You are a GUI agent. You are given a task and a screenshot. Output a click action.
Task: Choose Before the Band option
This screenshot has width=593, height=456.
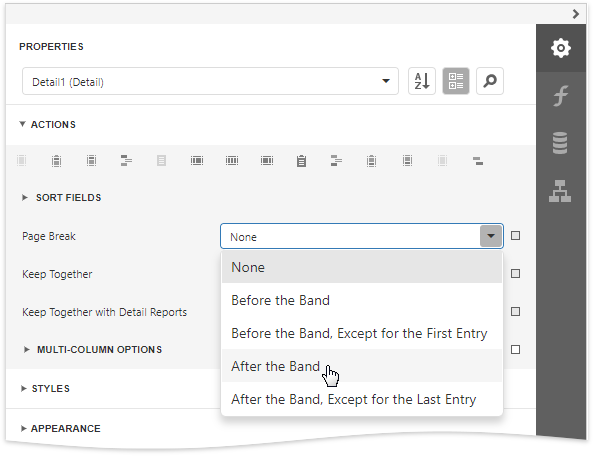[362, 300]
